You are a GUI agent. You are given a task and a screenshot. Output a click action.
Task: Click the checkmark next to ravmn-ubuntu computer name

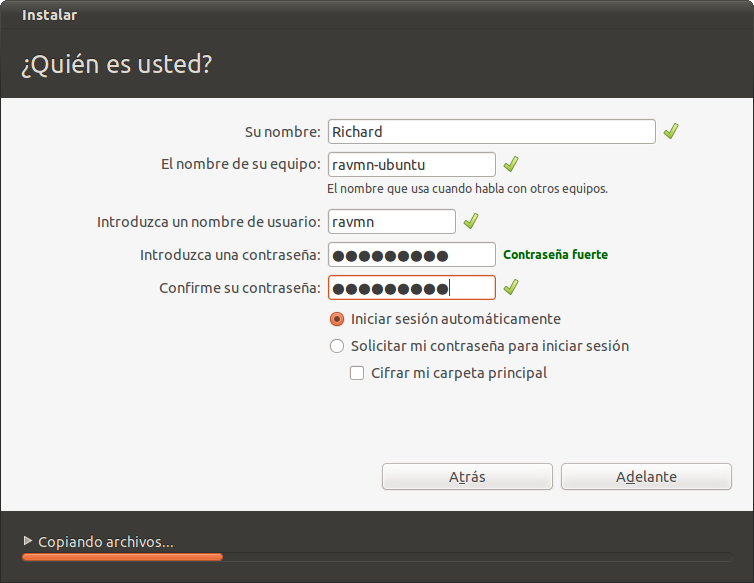coord(511,164)
